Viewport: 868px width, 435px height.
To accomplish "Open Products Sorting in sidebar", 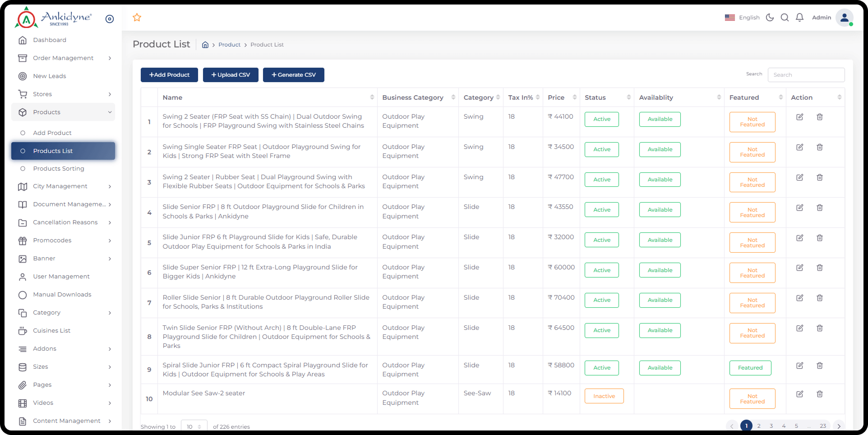I will (x=59, y=169).
